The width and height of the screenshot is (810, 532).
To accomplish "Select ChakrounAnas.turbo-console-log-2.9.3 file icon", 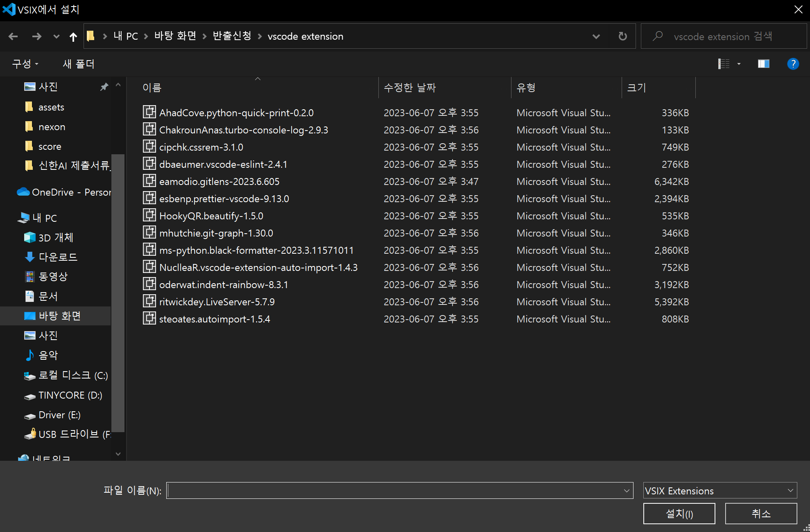I will pyautogui.click(x=149, y=129).
